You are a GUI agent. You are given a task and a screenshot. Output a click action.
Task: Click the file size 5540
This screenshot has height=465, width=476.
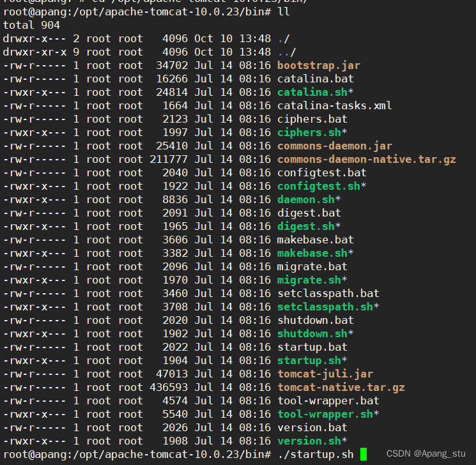click(x=175, y=415)
